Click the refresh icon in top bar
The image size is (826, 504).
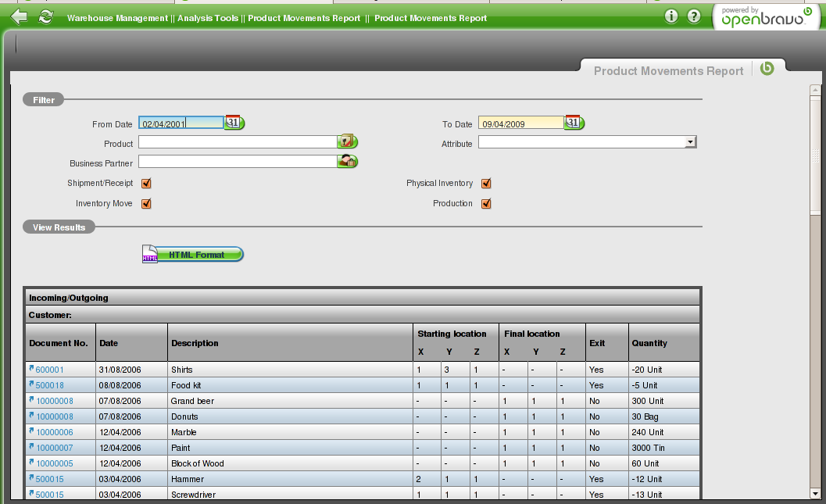point(46,16)
